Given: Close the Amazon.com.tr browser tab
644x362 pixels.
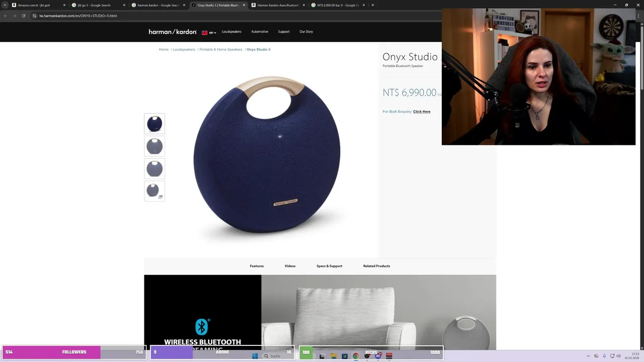Looking at the screenshot, I should [64, 5].
